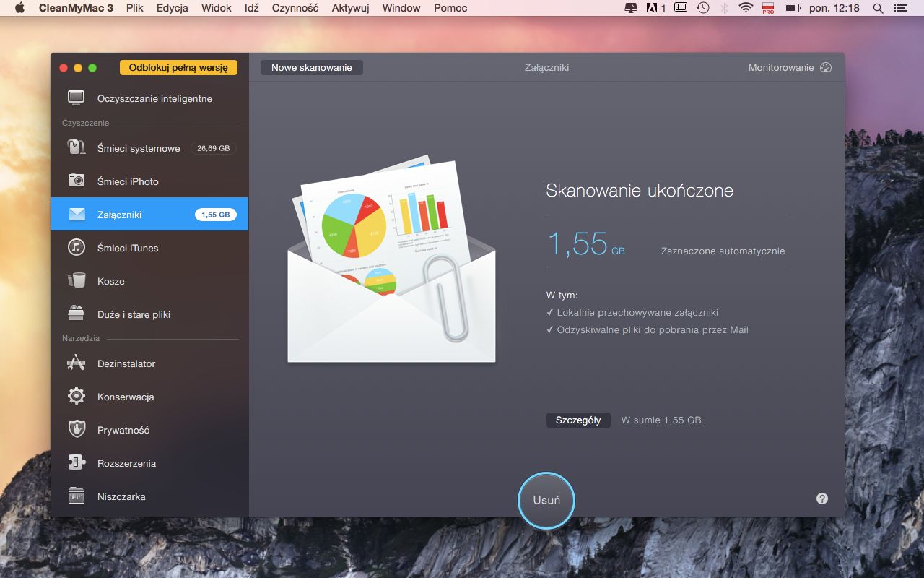
Task: Open the Edycja menu
Action: tap(173, 8)
